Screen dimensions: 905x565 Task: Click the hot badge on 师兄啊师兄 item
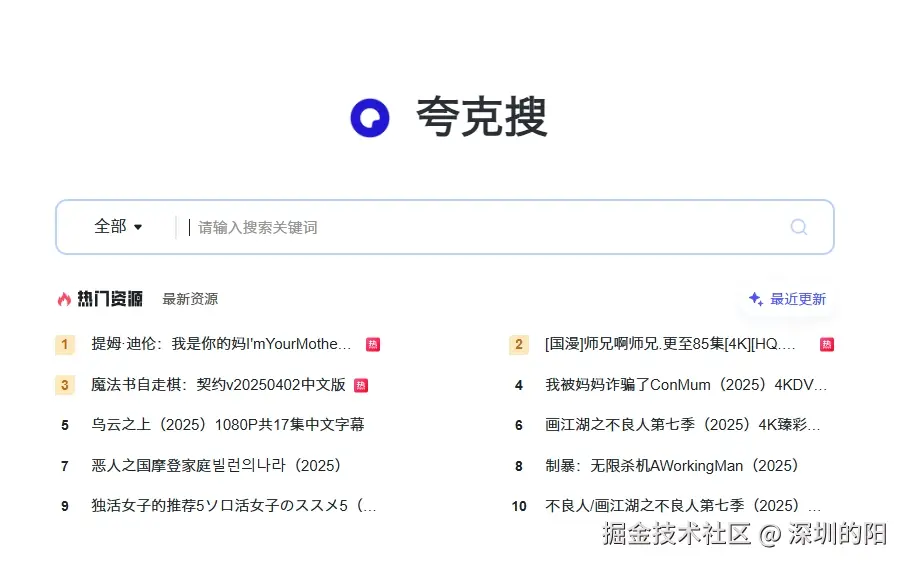coord(827,345)
